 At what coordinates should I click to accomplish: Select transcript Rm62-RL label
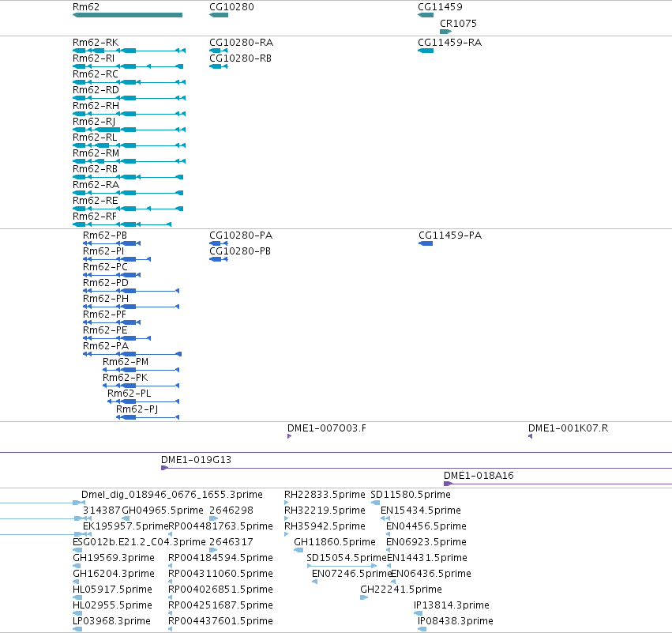pos(95,138)
